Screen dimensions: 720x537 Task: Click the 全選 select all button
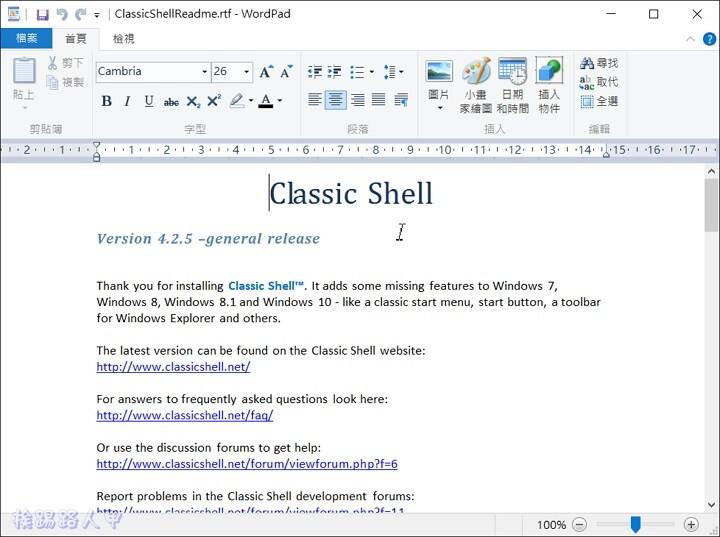(599, 101)
